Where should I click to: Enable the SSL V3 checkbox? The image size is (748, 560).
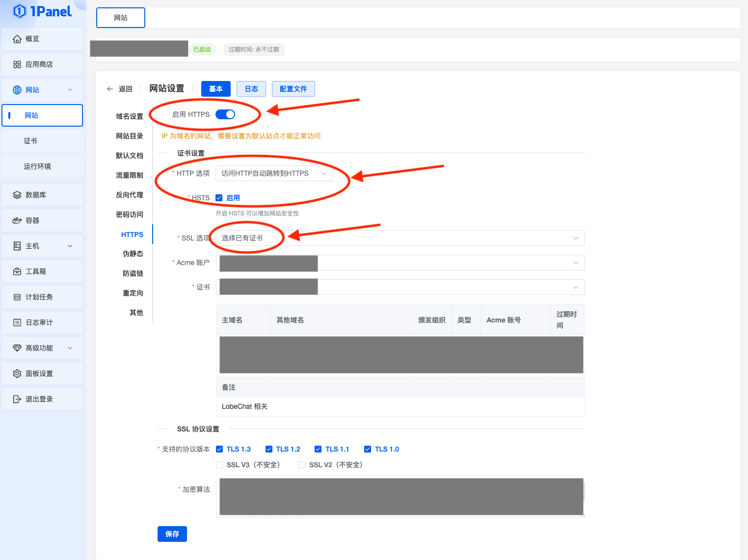coord(219,464)
